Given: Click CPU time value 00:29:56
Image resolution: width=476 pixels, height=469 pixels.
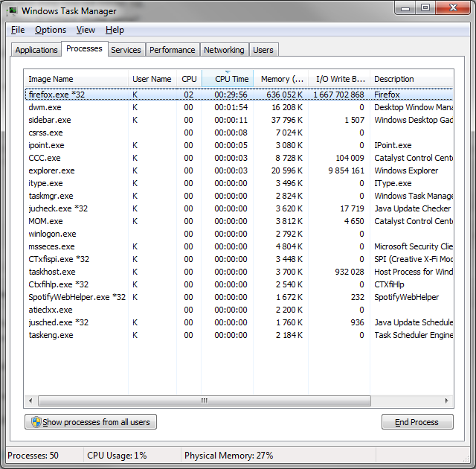Looking at the screenshot, I should pyautogui.click(x=231, y=95).
